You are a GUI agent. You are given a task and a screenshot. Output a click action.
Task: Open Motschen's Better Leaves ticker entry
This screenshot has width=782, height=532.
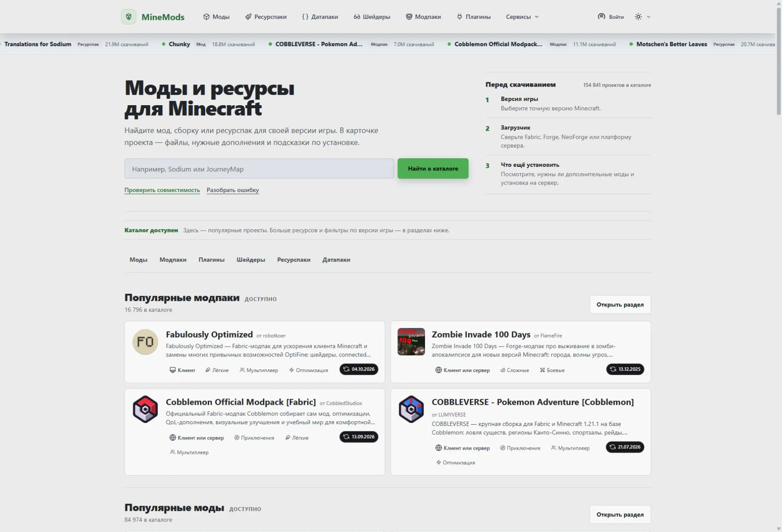click(672, 44)
